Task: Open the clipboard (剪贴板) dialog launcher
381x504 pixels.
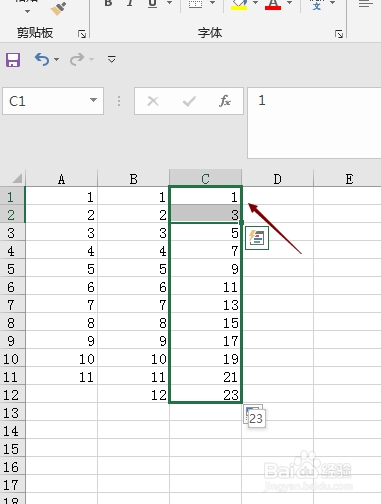Action: pos(82,34)
